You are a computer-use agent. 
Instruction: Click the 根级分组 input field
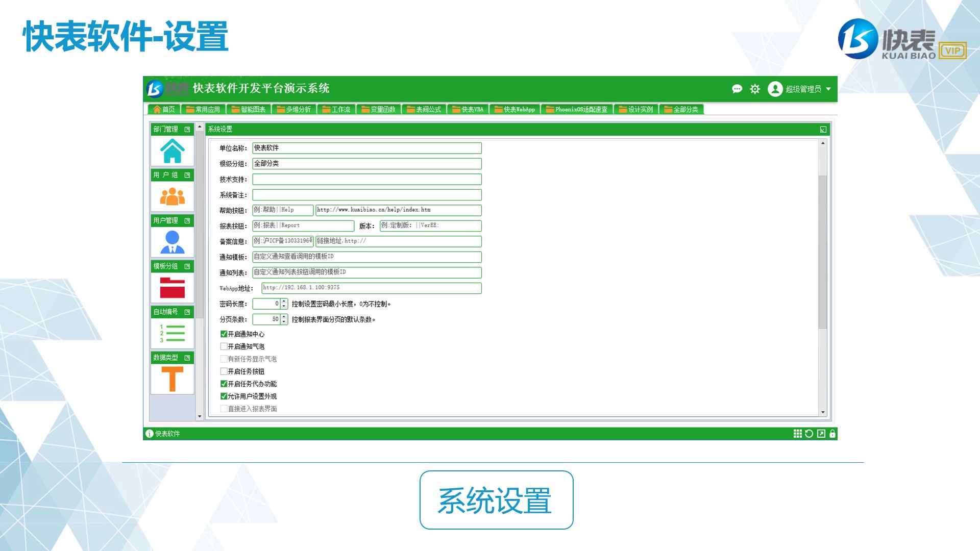click(x=367, y=164)
